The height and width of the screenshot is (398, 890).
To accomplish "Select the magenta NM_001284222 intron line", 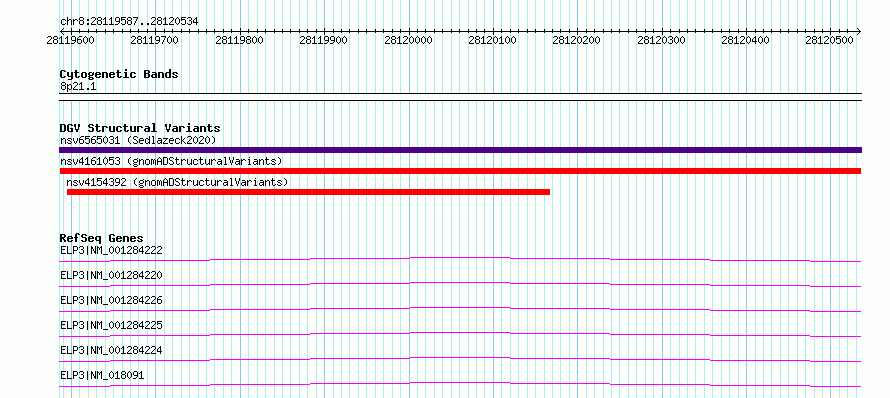I will pyautogui.click(x=460, y=259).
